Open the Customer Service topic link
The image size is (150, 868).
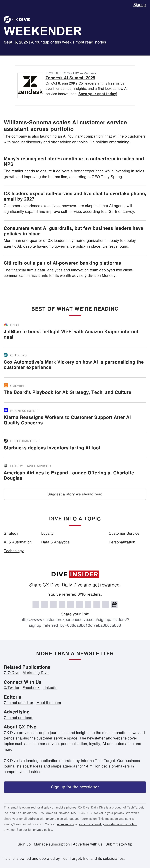pyautogui.click(x=124, y=533)
